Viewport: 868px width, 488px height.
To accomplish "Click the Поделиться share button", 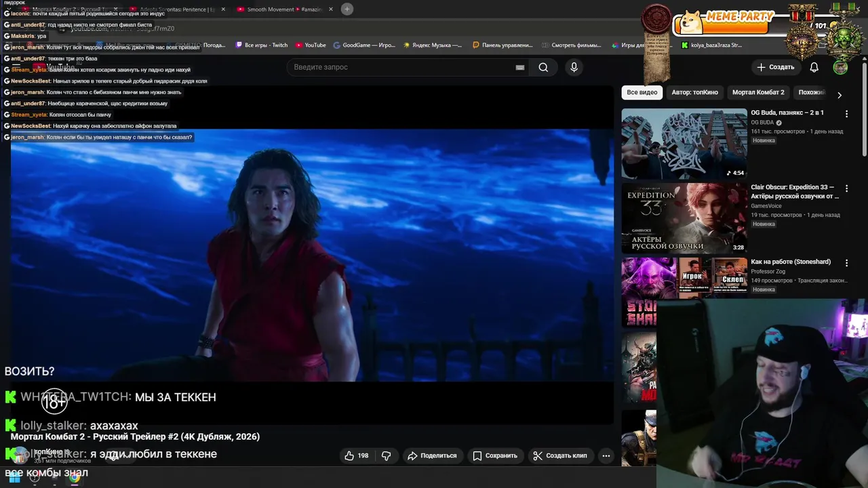I will (x=431, y=455).
